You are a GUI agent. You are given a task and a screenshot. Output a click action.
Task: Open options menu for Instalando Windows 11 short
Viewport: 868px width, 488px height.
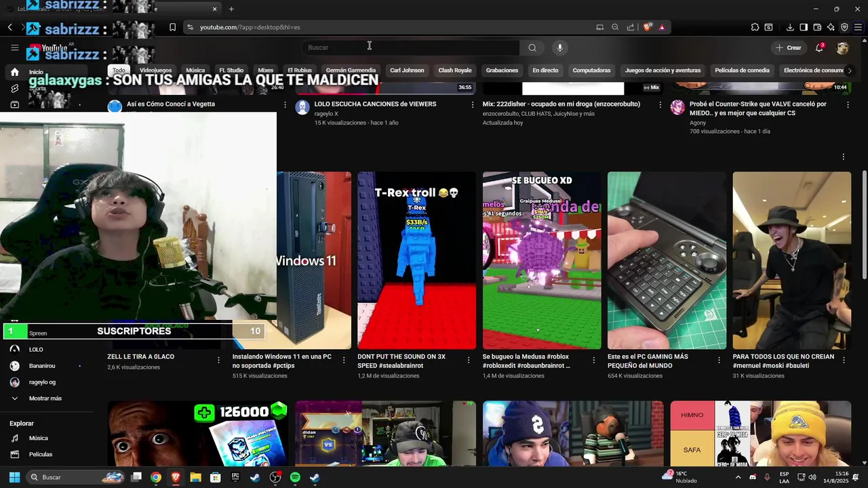tap(344, 360)
